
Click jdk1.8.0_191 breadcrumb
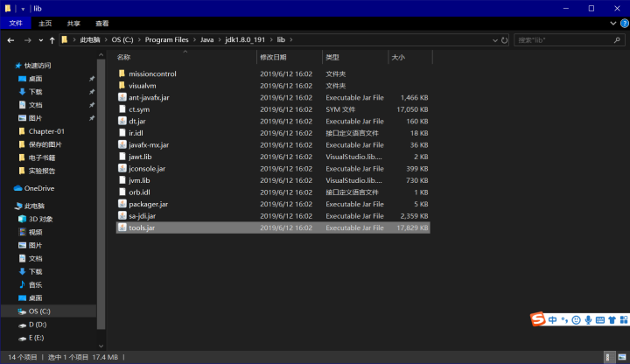click(245, 39)
